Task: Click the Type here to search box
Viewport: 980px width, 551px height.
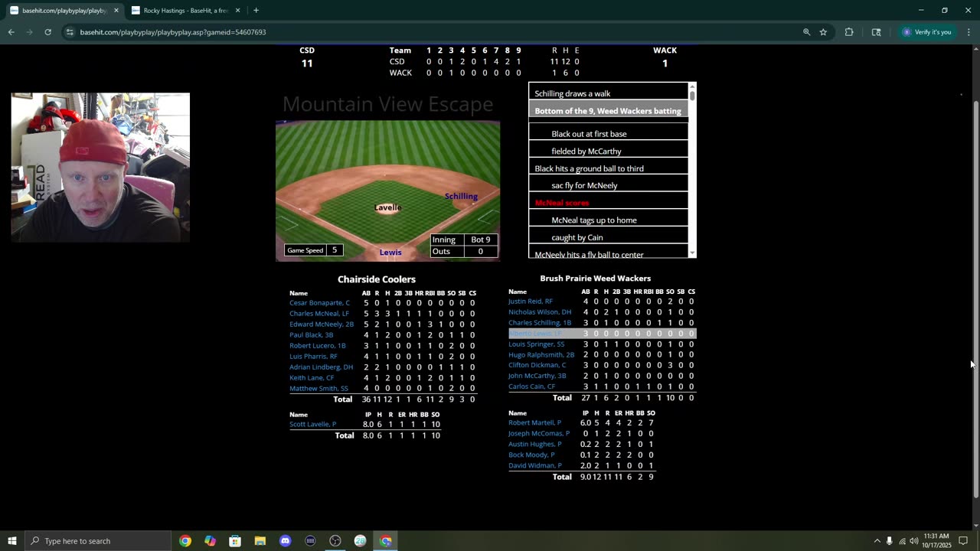Action: pyautogui.click(x=98, y=541)
